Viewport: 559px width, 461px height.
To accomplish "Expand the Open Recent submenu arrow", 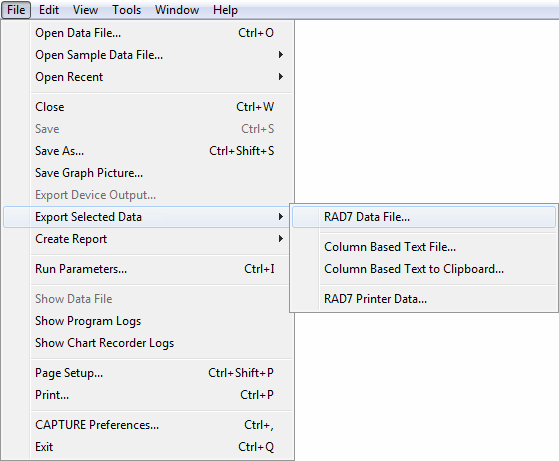I will click(281, 77).
